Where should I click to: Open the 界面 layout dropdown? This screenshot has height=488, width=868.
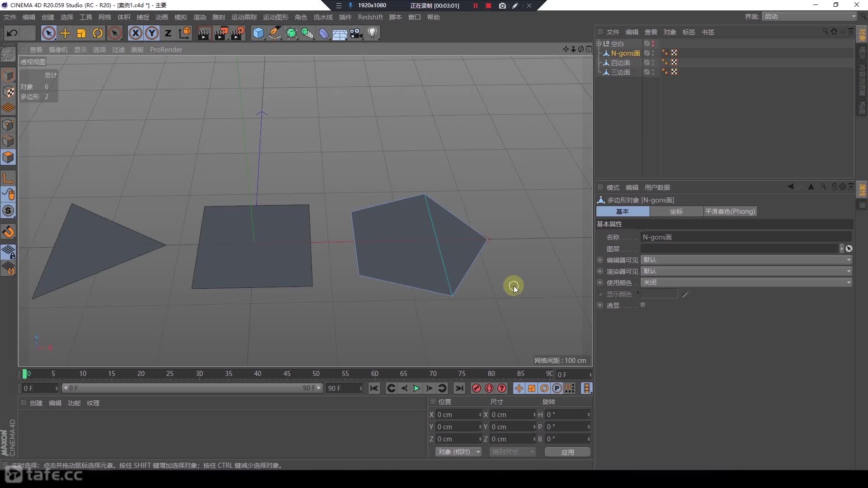tap(809, 17)
